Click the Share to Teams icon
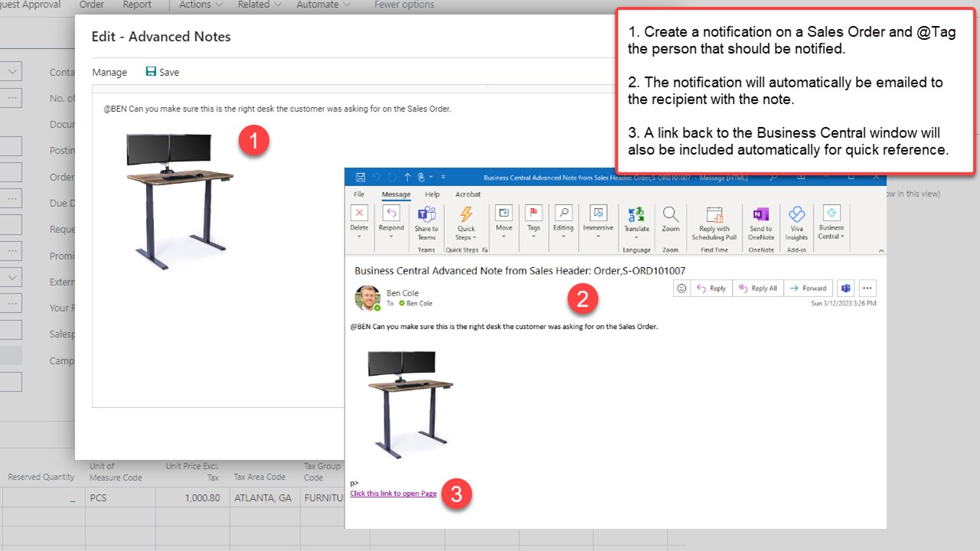Viewport: 980px width, 551px height. pyautogui.click(x=426, y=214)
